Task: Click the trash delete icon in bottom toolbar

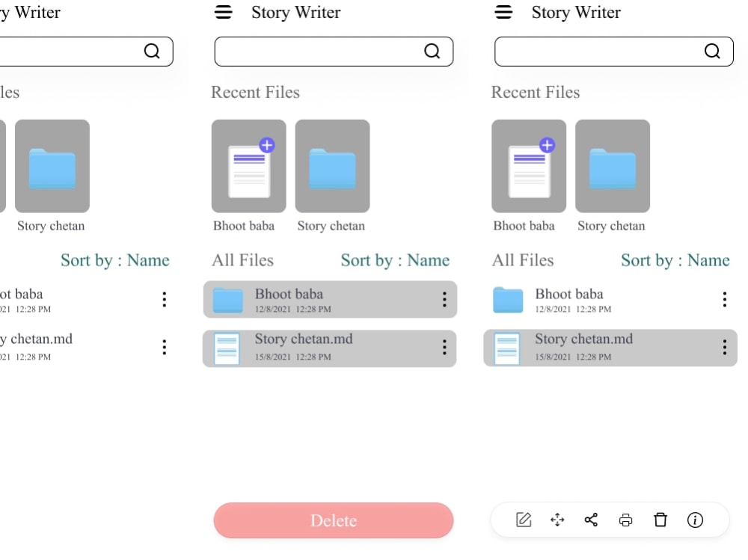Action: pyautogui.click(x=660, y=520)
